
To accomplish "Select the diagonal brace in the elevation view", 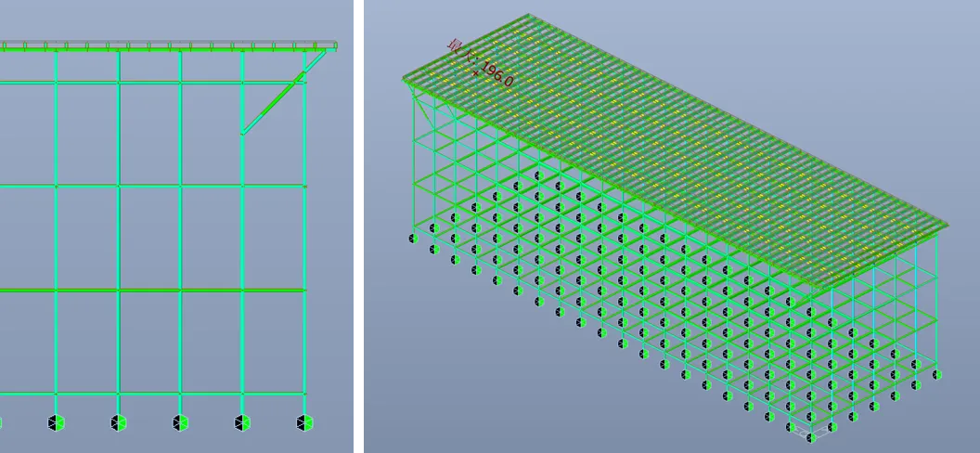I will click(283, 93).
